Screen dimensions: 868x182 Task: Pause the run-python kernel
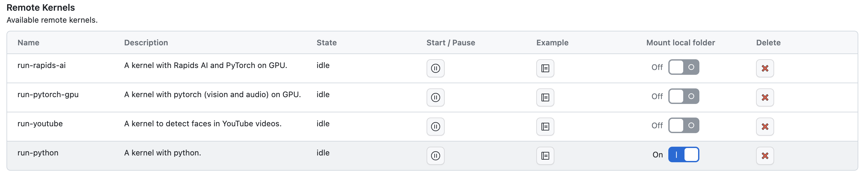coord(435,156)
